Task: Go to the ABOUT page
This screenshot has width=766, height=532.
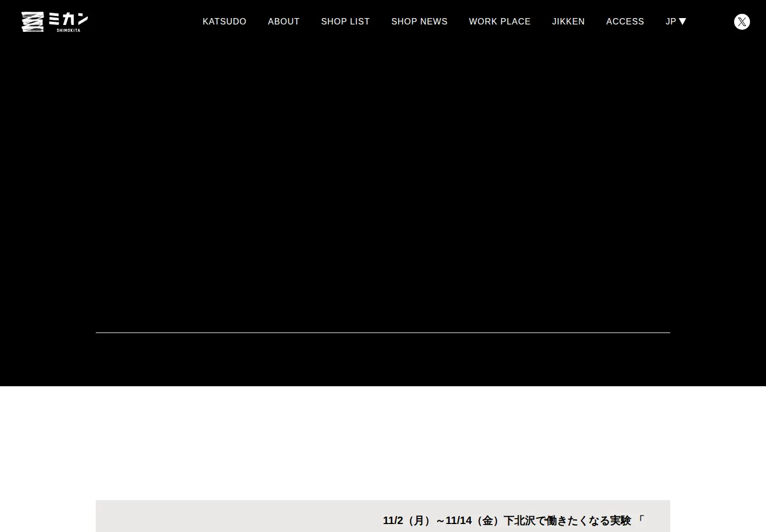Action: click(284, 21)
